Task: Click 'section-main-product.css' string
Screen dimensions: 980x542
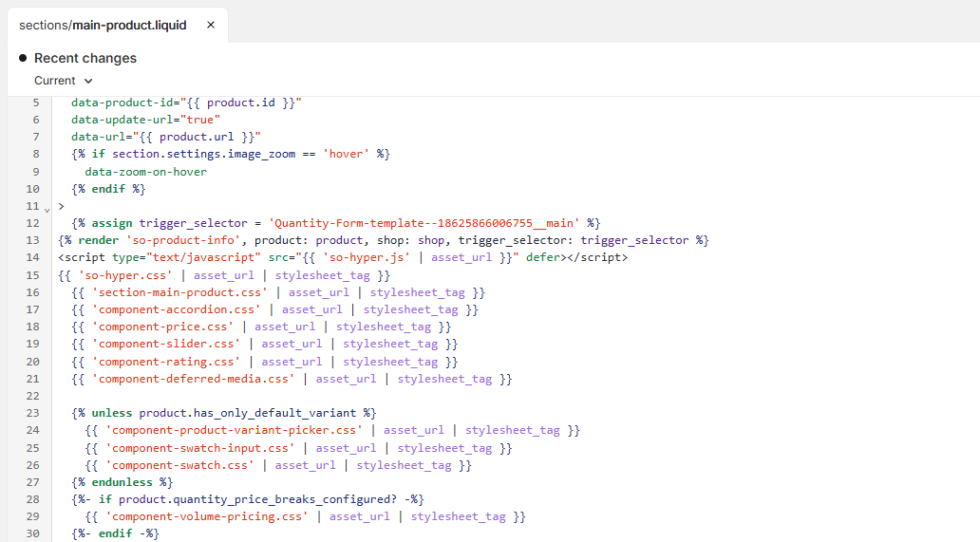Action: click(x=179, y=292)
